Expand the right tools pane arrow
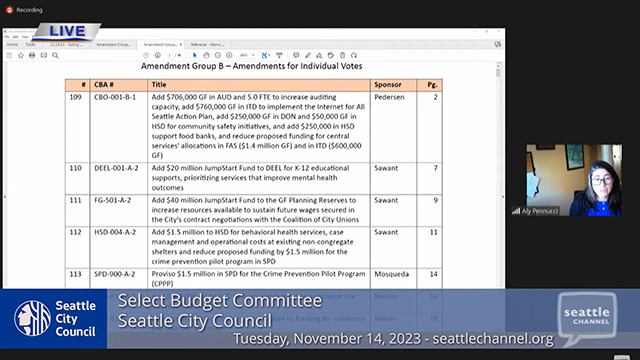640x360 pixels. 503,197
